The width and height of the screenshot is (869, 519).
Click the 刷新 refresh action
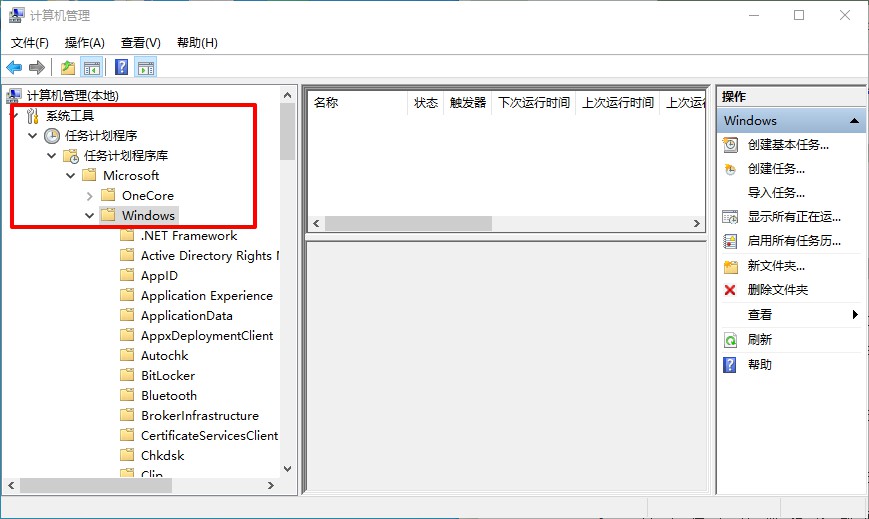point(760,340)
